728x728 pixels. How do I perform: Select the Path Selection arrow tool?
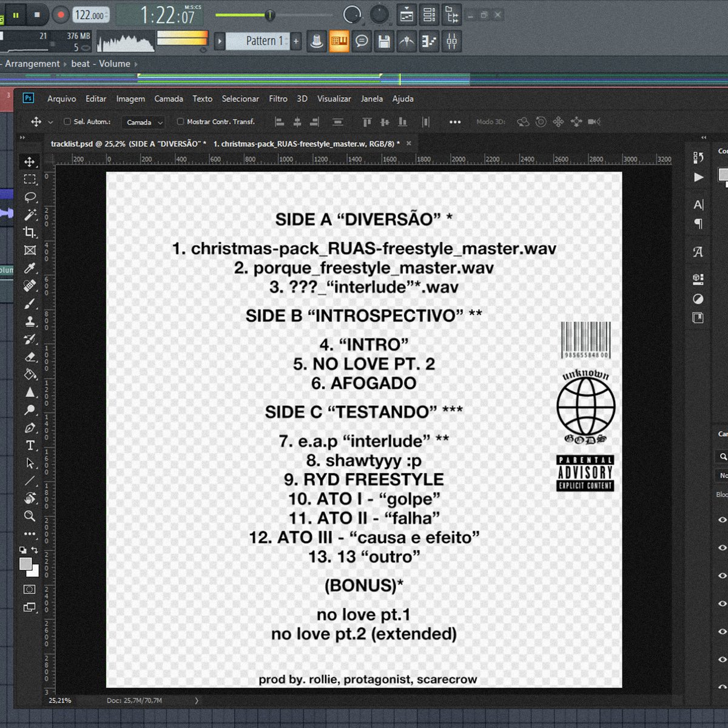pos(29,463)
